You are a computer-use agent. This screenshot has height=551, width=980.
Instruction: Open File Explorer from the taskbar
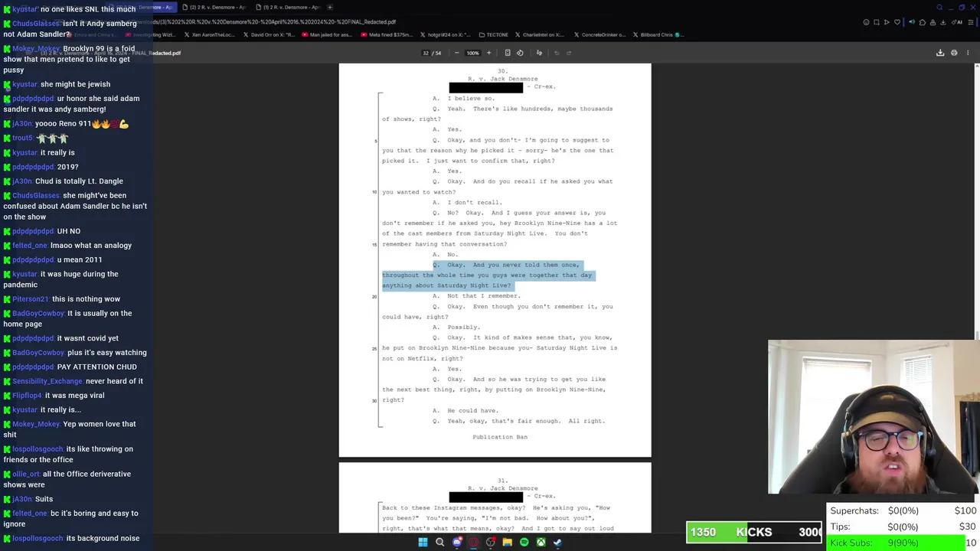(x=507, y=543)
